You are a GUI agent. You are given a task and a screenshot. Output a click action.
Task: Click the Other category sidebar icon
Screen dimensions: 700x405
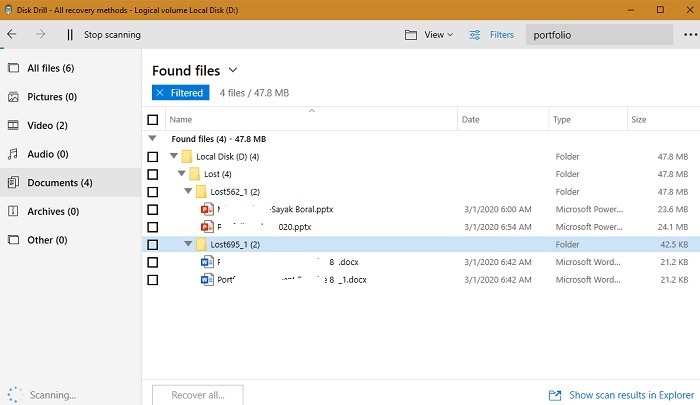pos(13,240)
